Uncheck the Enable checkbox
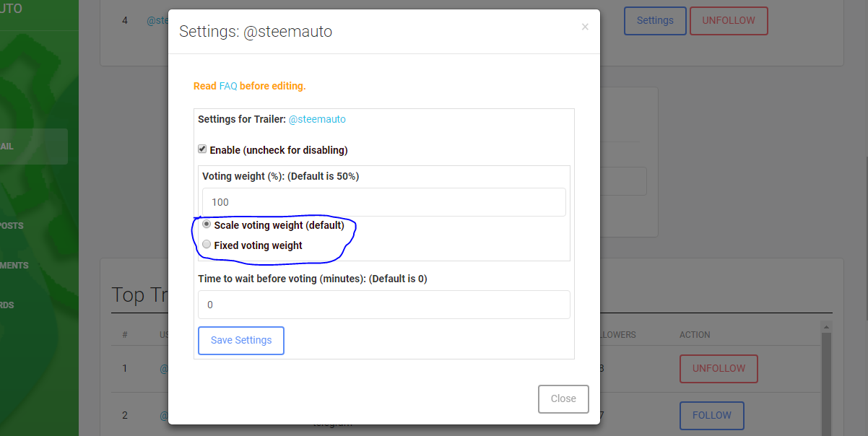The height and width of the screenshot is (436, 868). 202,149
